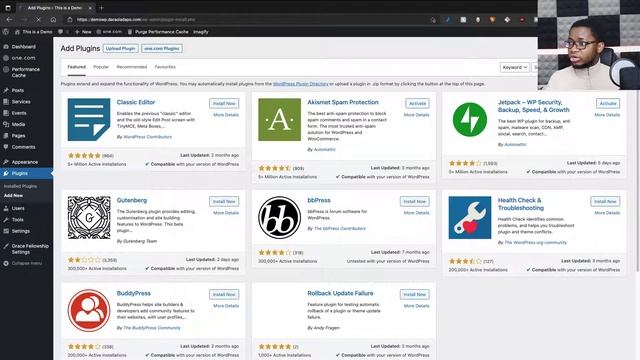This screenshot has height=360, width=640.
Task: Open Rollback Update Failure title link
Action: (x=340, y=293)
